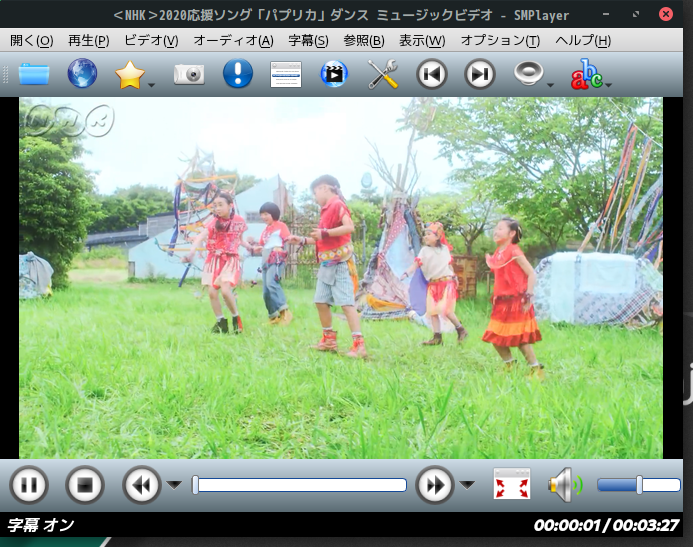Jump to previous track in toolbar

click(432, 74)
